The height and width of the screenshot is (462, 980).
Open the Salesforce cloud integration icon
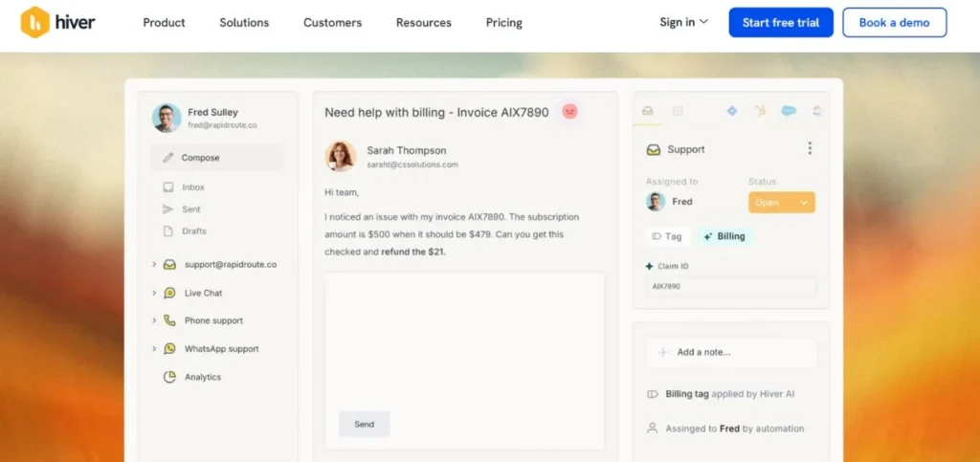pyautogui.click(x=789, y=111)
